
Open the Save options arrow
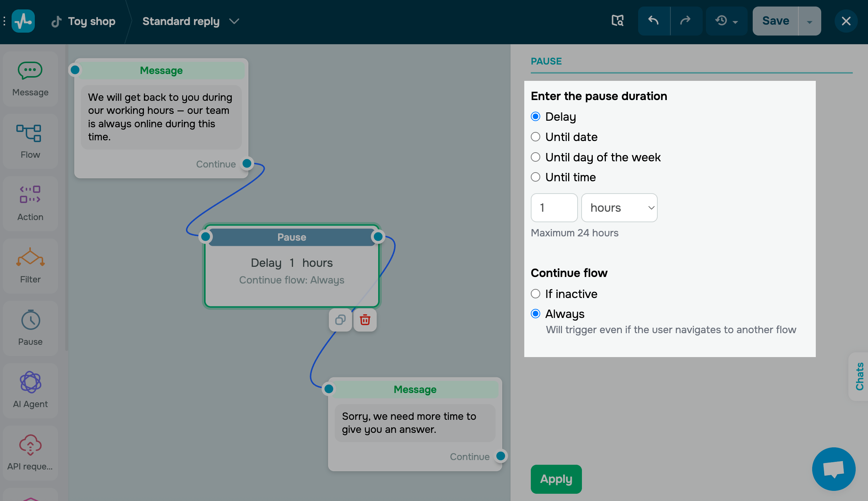[x=809, y=21]
